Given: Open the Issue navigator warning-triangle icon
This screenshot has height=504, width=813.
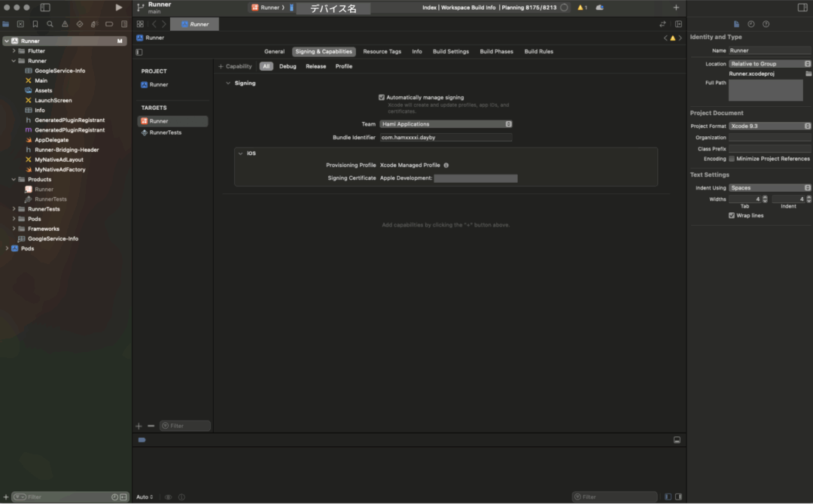Looking at the screenshot, I should coord(65,24).
